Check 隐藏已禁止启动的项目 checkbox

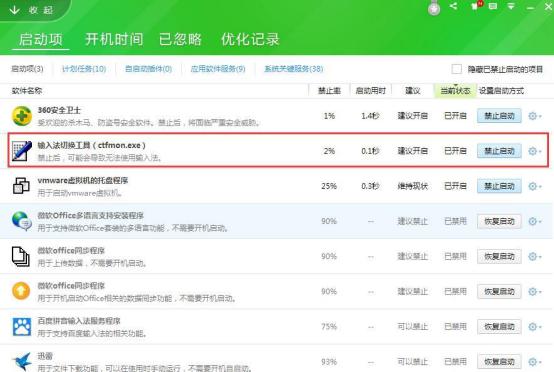click(456, 69)
